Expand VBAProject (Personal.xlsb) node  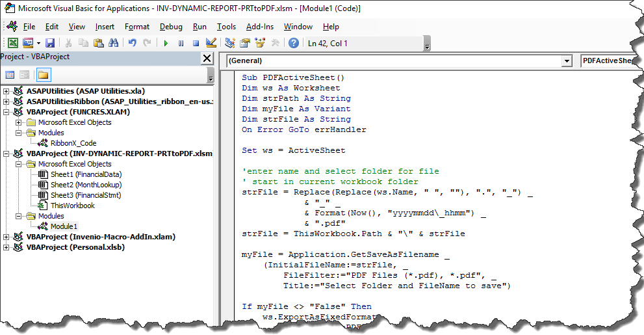tap(6, 247)
